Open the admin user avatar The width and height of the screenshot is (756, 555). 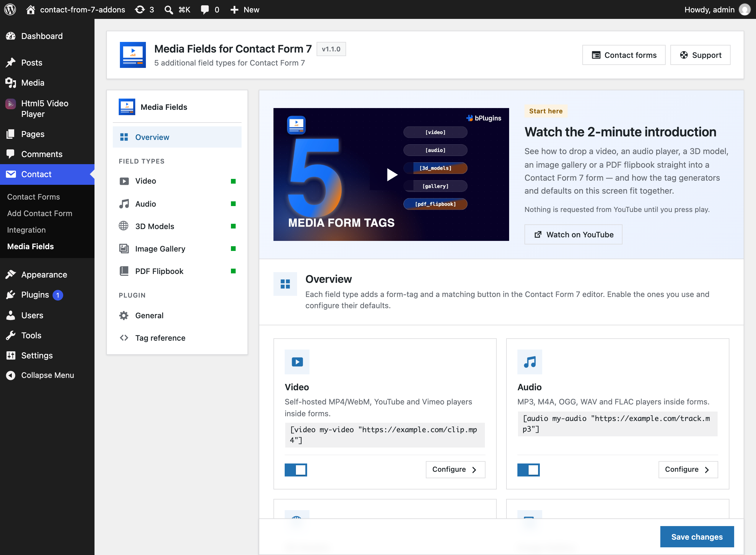744,9
